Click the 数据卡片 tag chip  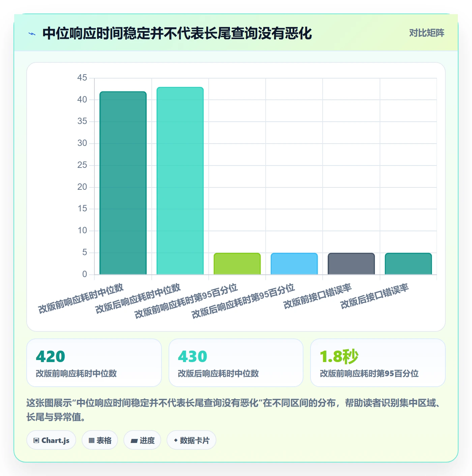[191, 440]
